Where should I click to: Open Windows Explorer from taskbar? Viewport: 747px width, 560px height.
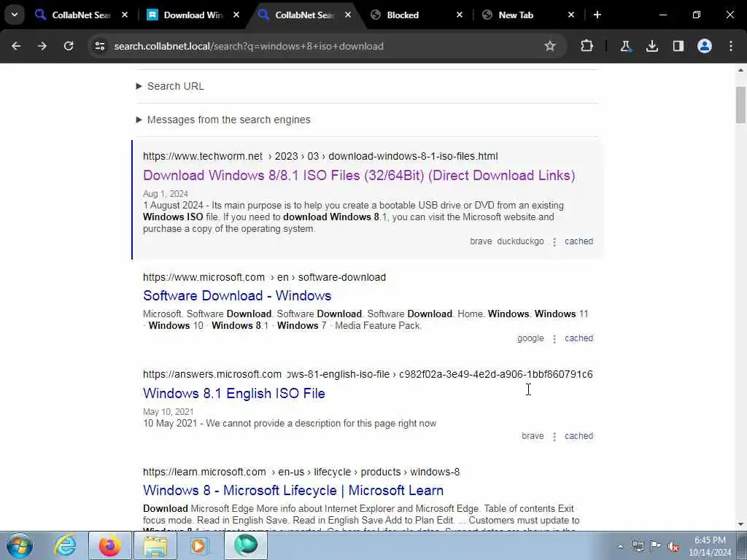coord(155,545)
